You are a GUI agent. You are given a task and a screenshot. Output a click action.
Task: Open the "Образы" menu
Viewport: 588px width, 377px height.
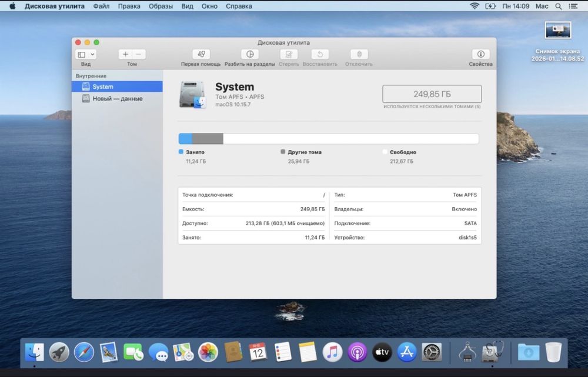[x=161, y=6]
